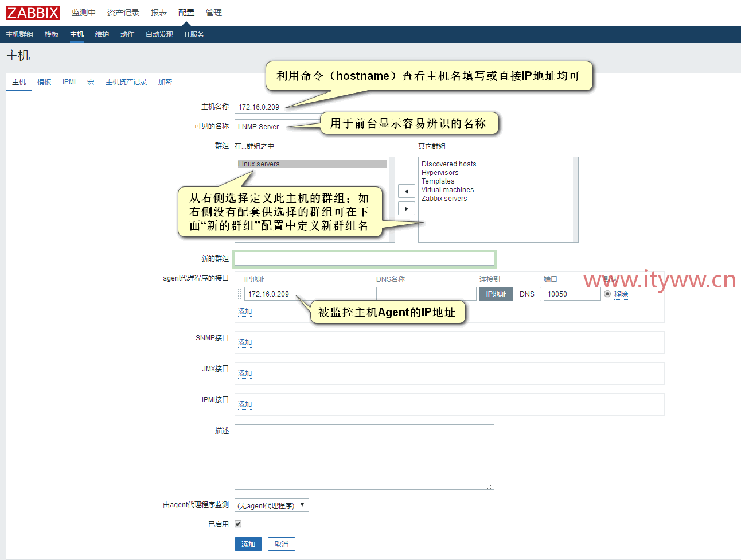Move group left with arrow button
Image resolution: width=741 pixels, height=560 pixels.
pyautogui.click(x=406, y=191)
